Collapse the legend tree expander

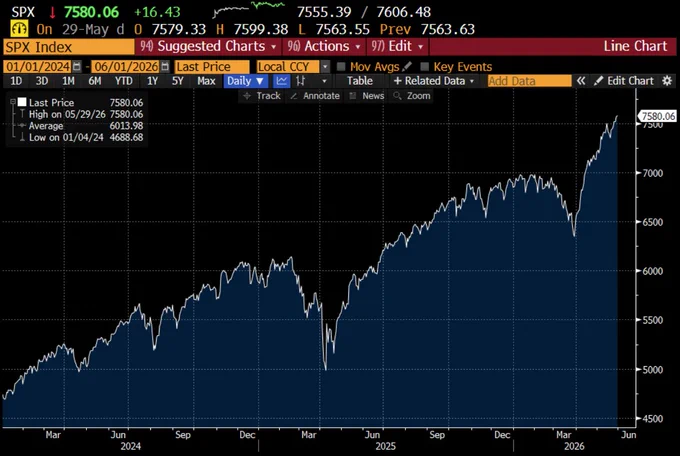(x=13, y=102)
